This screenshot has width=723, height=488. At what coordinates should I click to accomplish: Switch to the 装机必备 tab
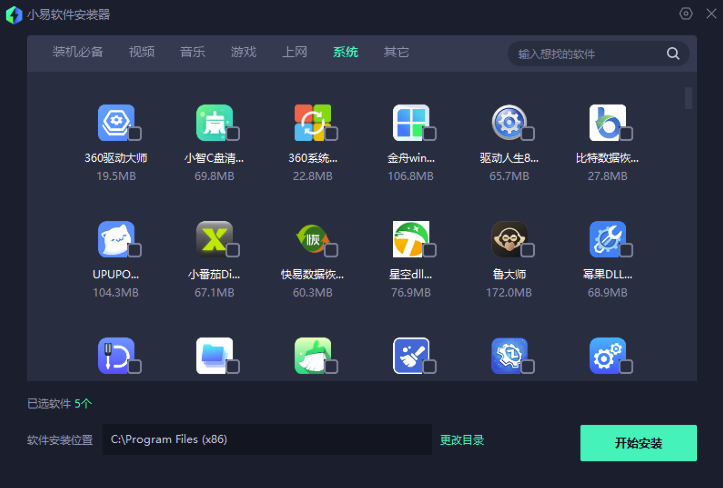[77, 52]
